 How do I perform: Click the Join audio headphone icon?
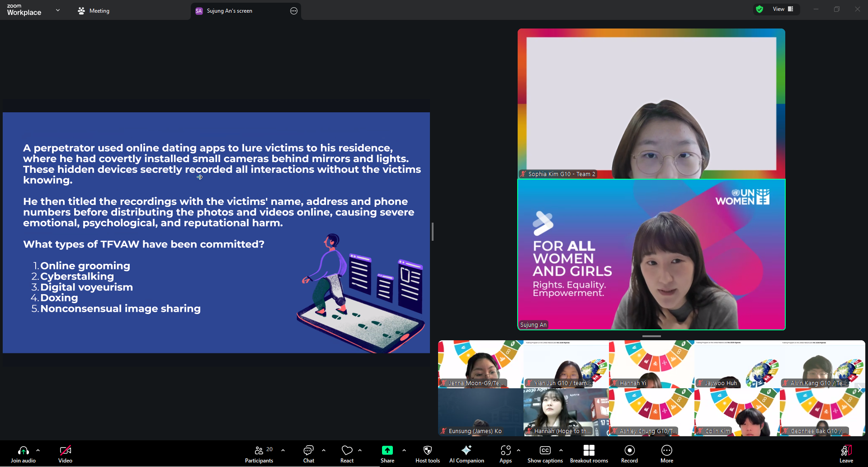tap(23, 450)
